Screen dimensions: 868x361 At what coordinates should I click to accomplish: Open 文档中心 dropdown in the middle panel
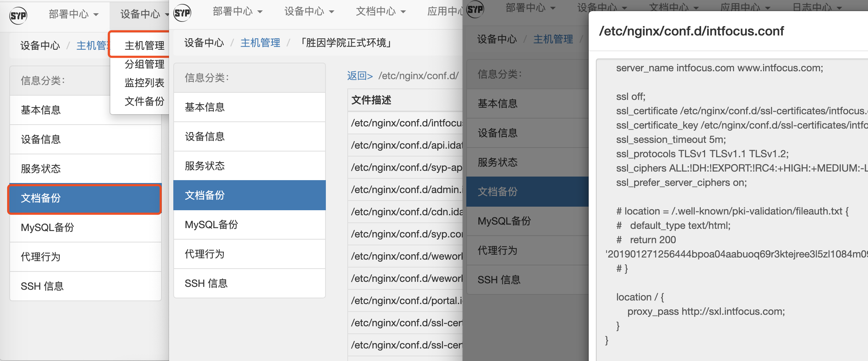point(381,11)
